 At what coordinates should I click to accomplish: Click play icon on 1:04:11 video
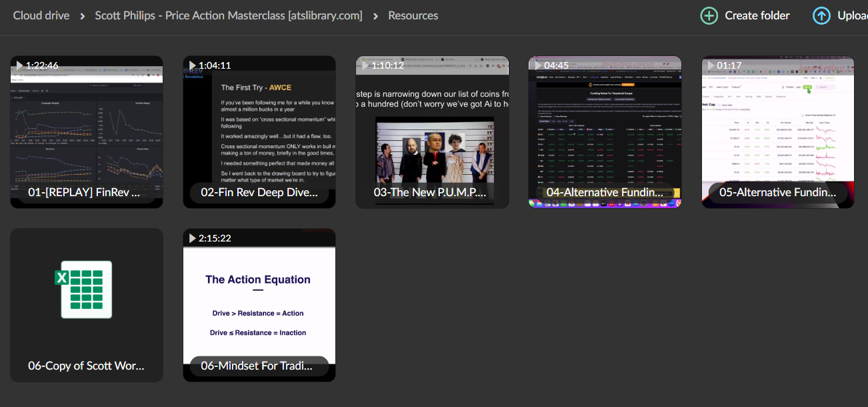pyautogui.click(x=192, y=65)
